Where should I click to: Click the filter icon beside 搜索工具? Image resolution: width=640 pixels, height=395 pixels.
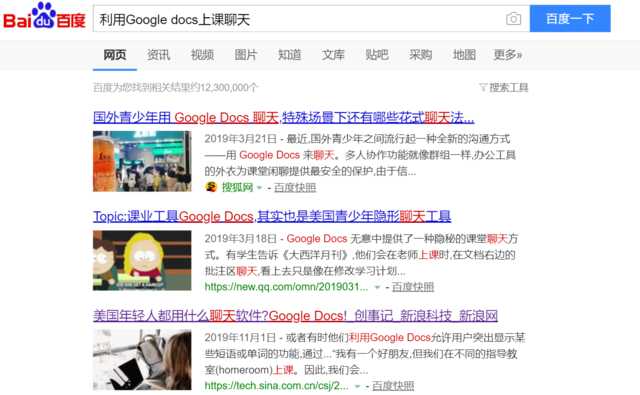483,87
